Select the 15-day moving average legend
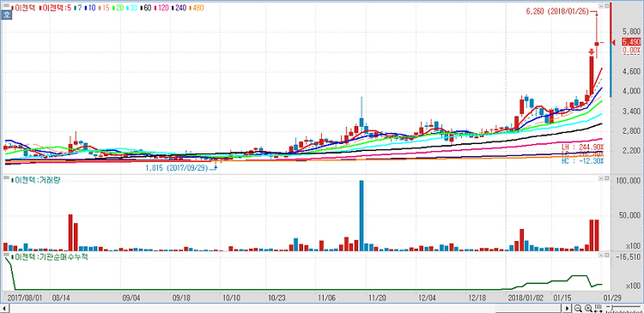Viewport: 644px width, 313px height. click(104, 8)
